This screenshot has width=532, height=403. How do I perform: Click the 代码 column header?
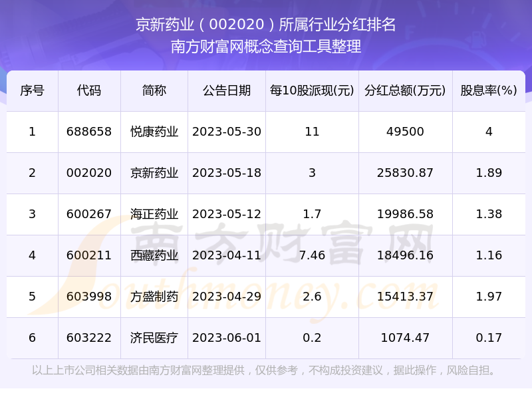tap(89, 90)
